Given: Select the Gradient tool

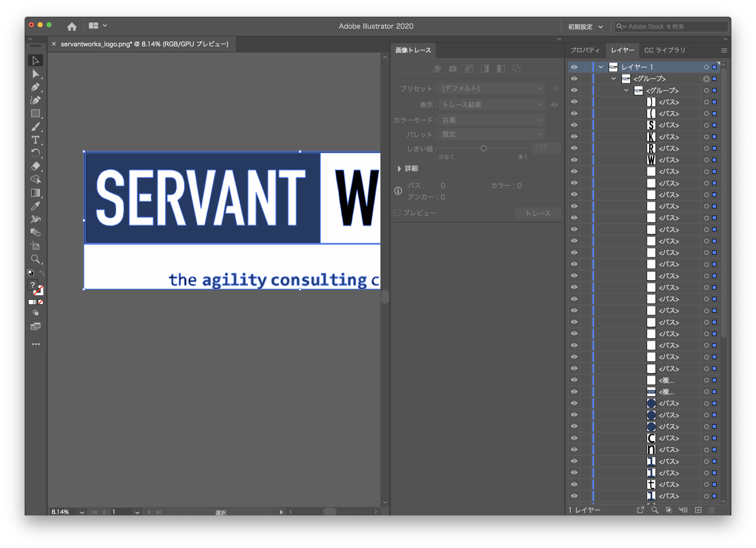Looking at the screenshot, I should (x=36, y=193).
